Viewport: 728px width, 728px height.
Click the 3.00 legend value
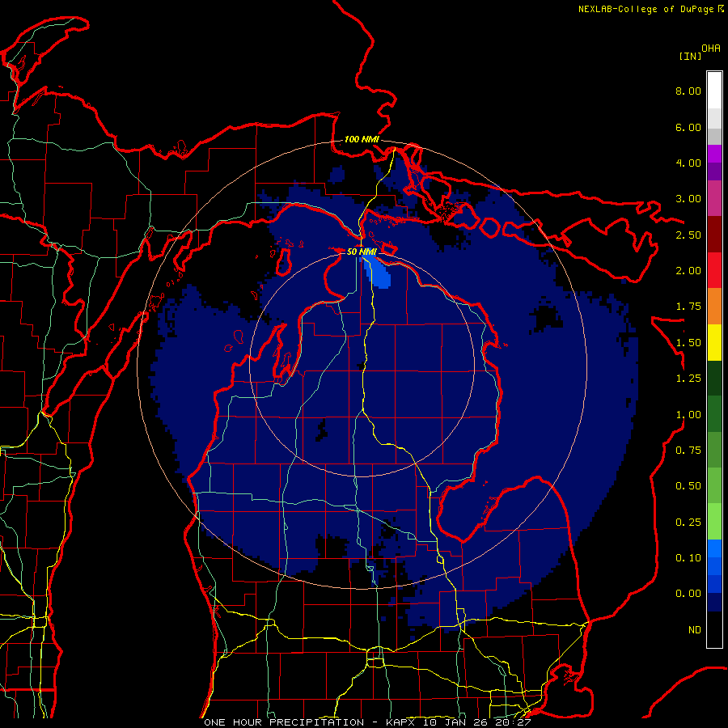click(x=688, y=199)
